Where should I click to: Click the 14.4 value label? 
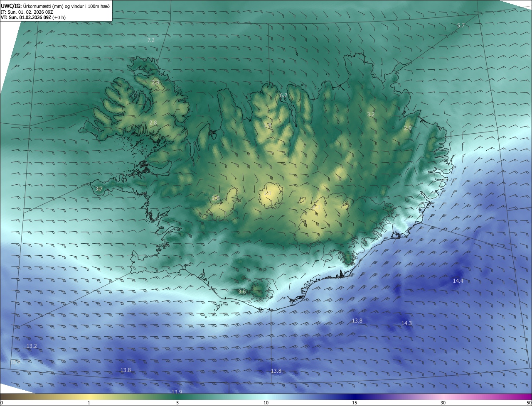click(458, 281)
